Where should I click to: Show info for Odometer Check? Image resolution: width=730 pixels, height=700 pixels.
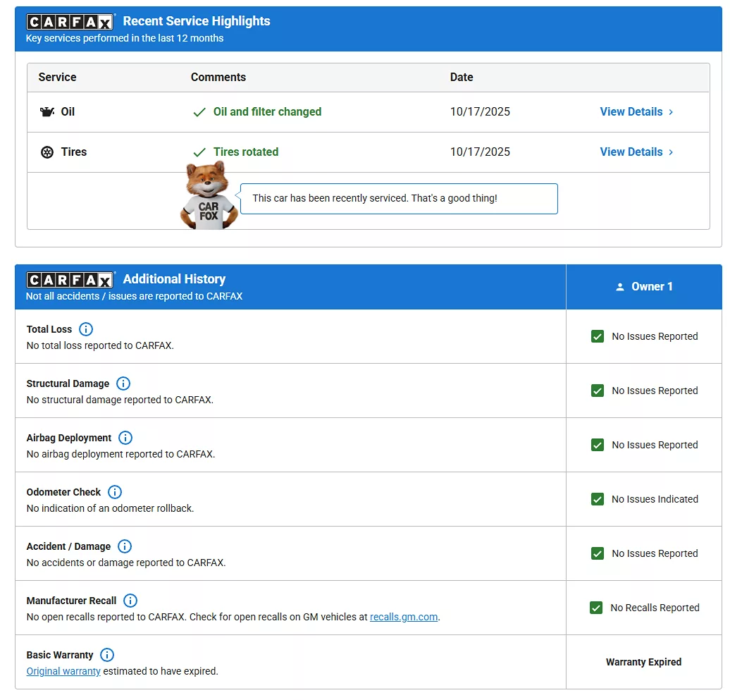115,492
